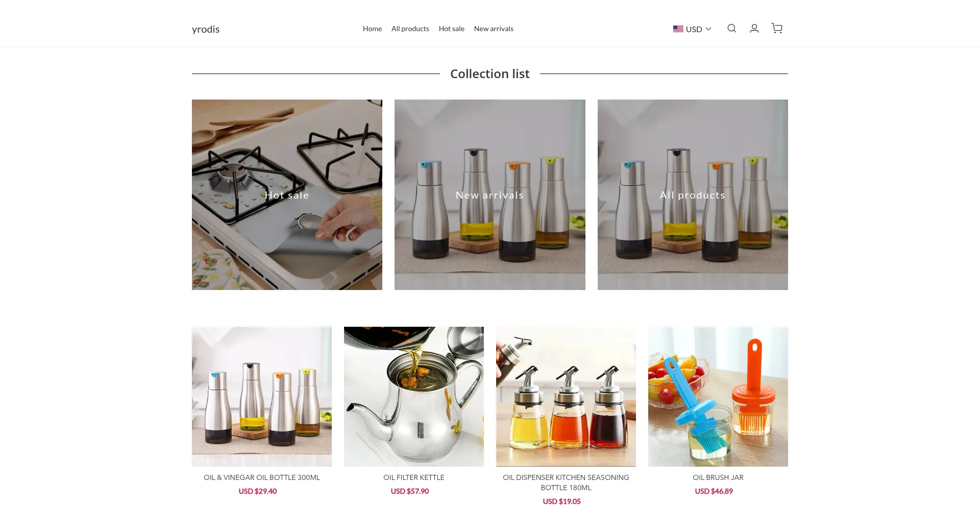Open the search magnifier icon
The image size is (980, 507).
tap(731, 29)
